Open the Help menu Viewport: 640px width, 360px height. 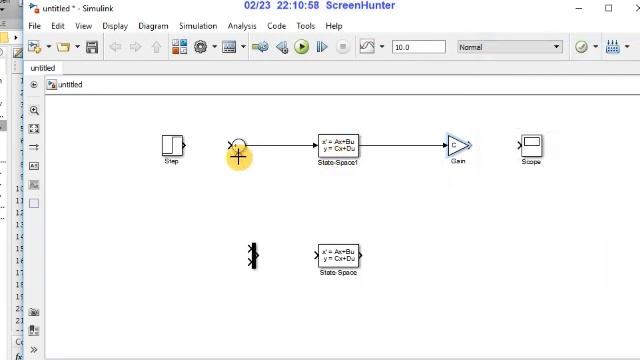[333, 26]
